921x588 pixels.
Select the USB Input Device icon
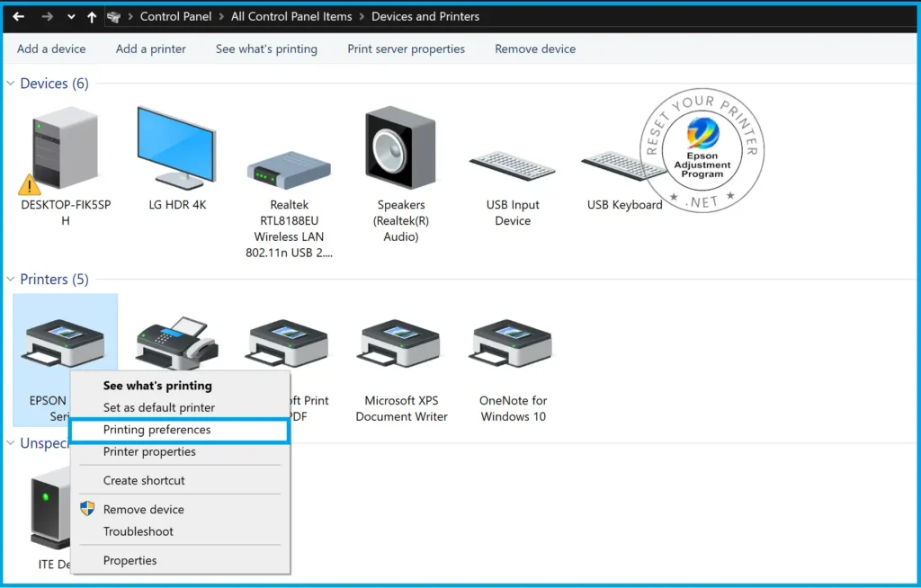[x=512, y=166]
